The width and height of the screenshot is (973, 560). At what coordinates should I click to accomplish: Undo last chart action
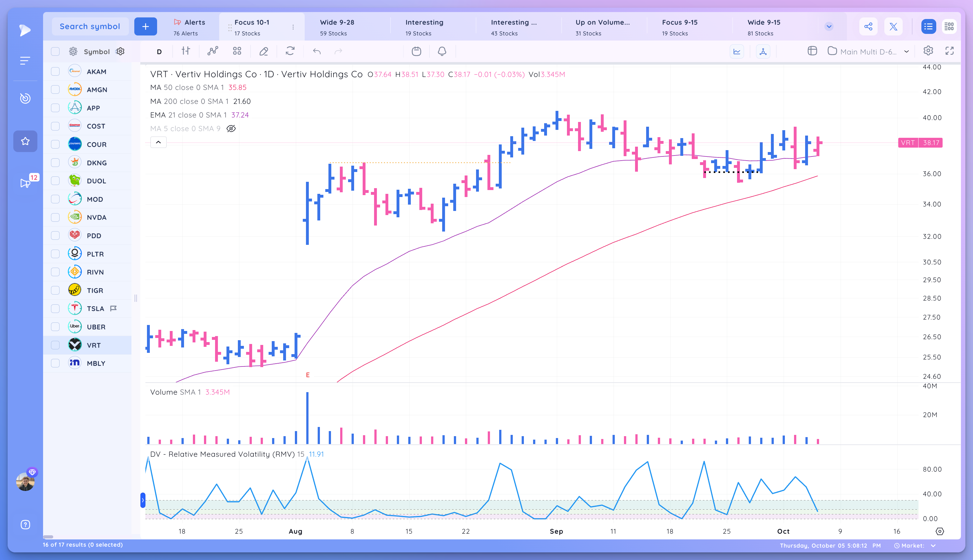coord(317,51)
